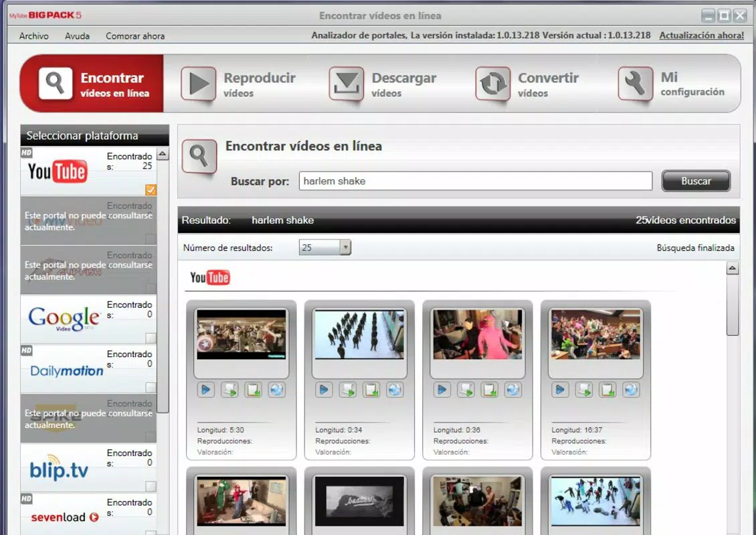Play the 0:34 length video
This screenshot has width=756, height=535.
[324, 389]
